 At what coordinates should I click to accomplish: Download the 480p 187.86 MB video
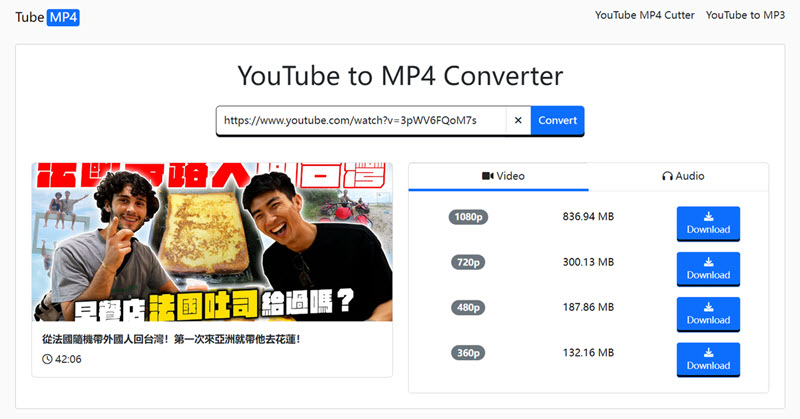tap(708, 314)
